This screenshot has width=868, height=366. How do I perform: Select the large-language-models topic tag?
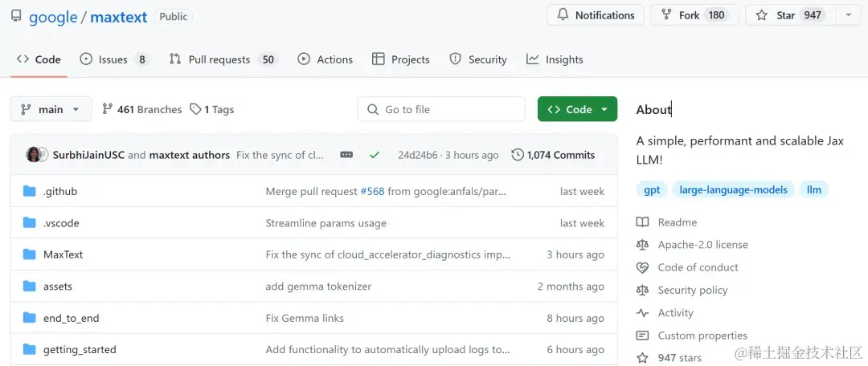pos(734,189)
